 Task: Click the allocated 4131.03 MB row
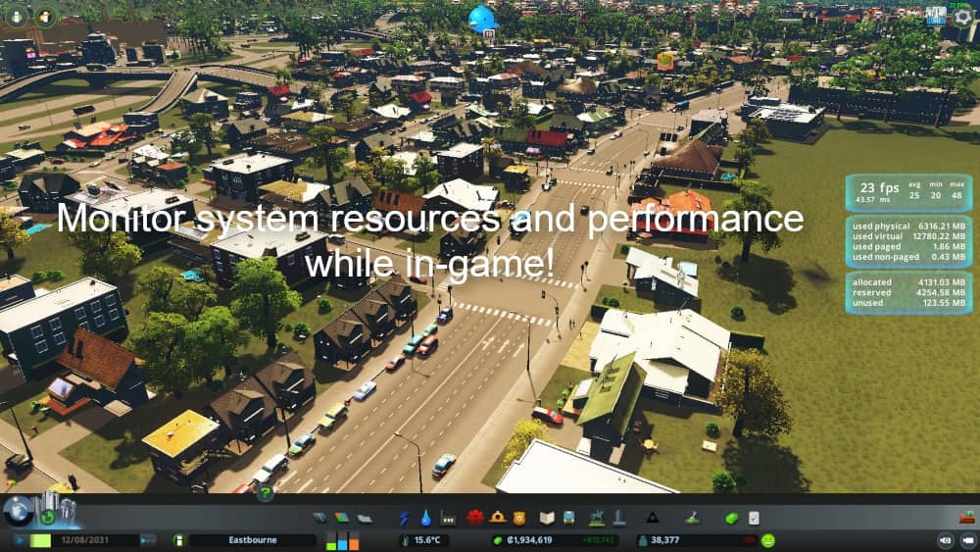tap(908, 282)
